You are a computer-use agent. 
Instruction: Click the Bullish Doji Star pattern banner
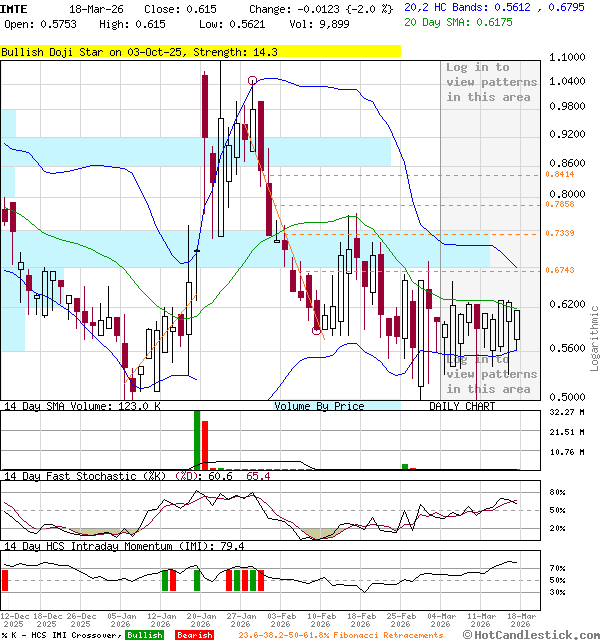coord(140,51)
